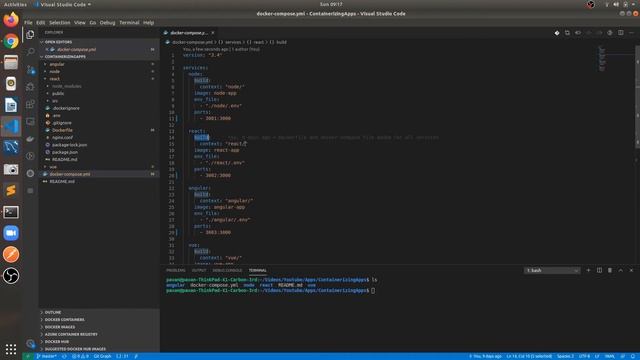
Task: Expand the Docker Images section
Action: point(99,327)
